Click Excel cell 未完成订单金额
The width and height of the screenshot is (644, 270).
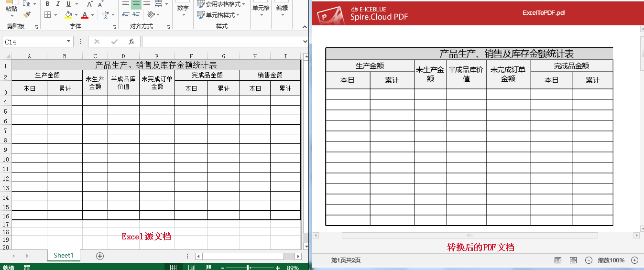(x=157, y=83)
